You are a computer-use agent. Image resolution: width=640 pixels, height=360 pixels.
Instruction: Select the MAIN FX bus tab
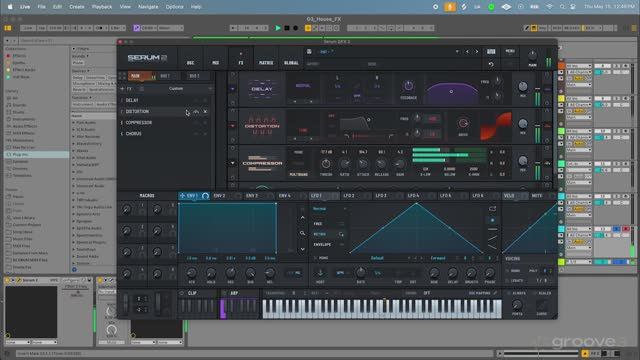coord(141,76)
